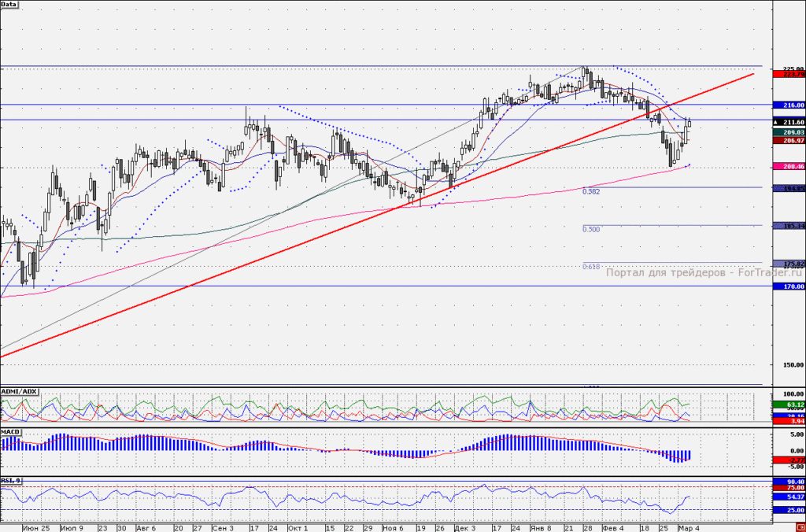Click the blue 170.00 support level tag
806x532 pixels.
click(789, 286)
